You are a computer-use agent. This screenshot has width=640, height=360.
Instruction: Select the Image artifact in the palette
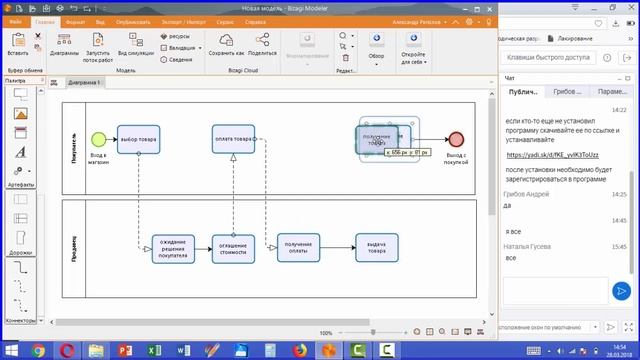point(20,113)
